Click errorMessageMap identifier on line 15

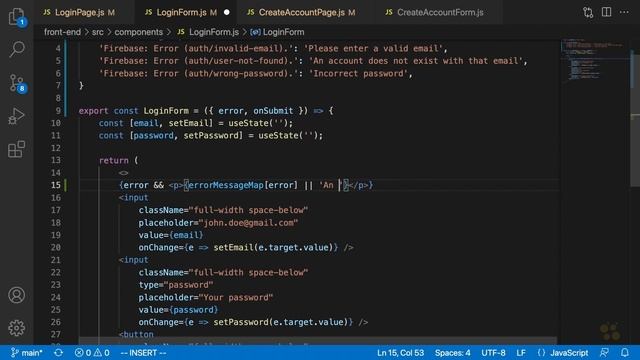[x=226, y=185]
